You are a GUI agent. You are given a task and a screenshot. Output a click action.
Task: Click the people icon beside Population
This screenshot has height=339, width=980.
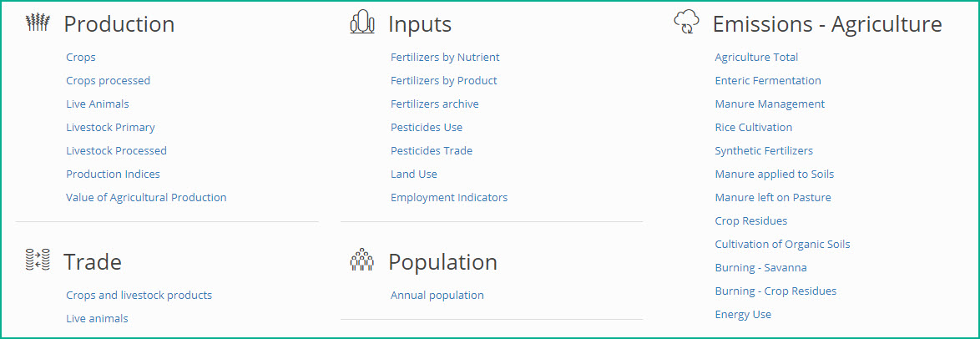(x=362, y=260)
